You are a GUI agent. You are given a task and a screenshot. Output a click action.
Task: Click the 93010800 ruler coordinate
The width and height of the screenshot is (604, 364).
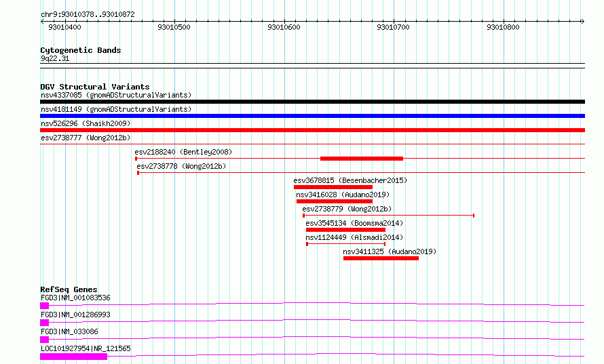(x=503, y=27)
